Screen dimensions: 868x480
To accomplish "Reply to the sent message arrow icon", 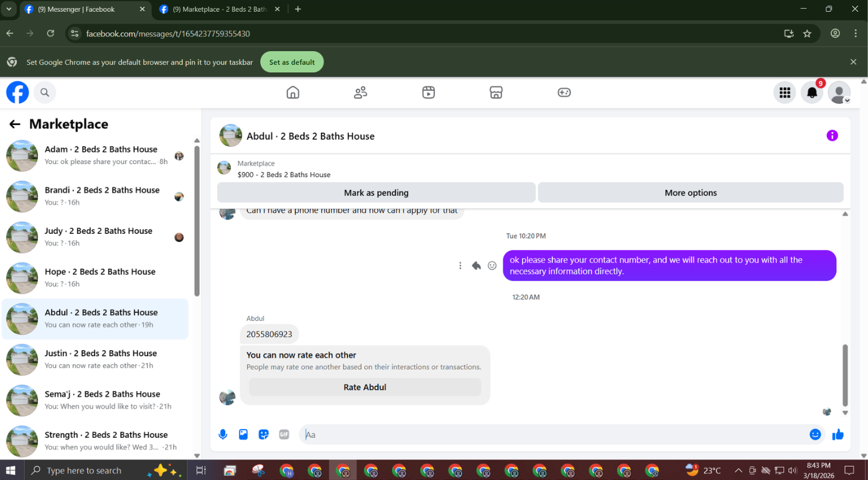I will click(x=476, y=265).
